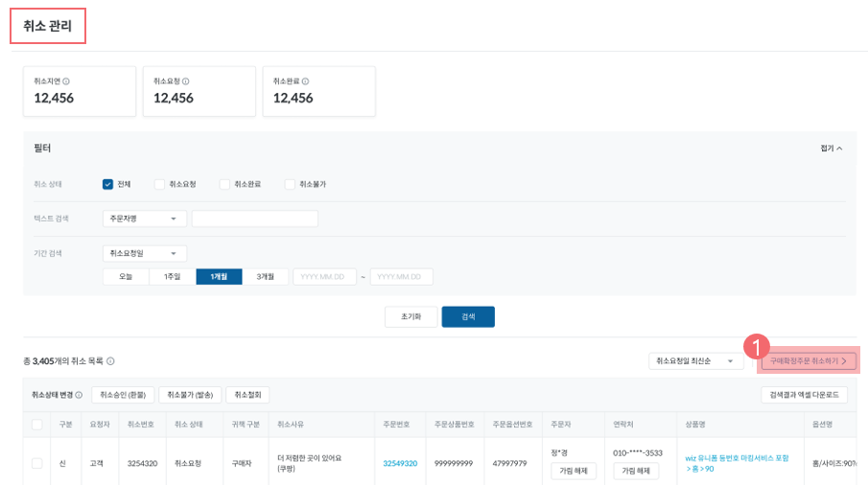The height and width of the screenshot is (485, 868).
Task: Select the 오늘 period tab
Action: 127,276
